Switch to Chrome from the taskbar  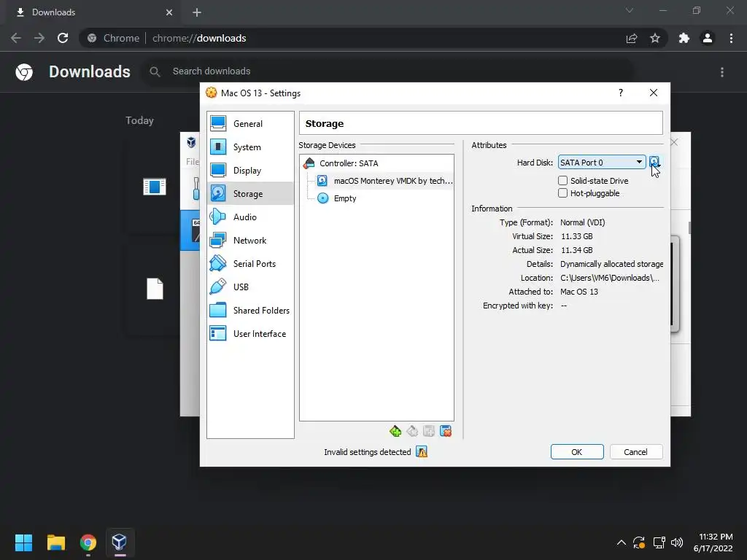point(88,542)
